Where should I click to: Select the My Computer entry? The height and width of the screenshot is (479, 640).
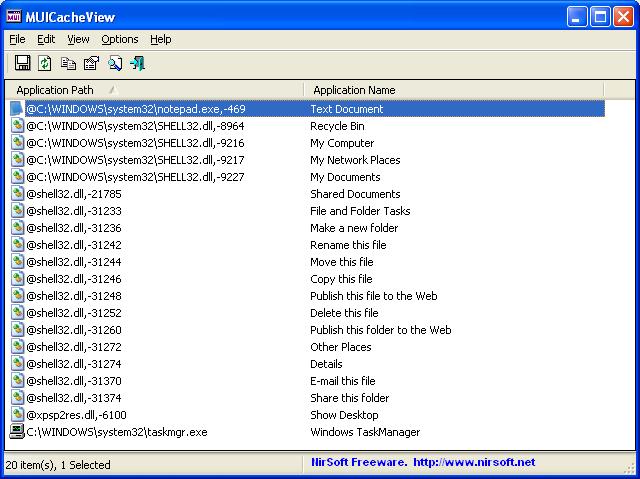342,143
